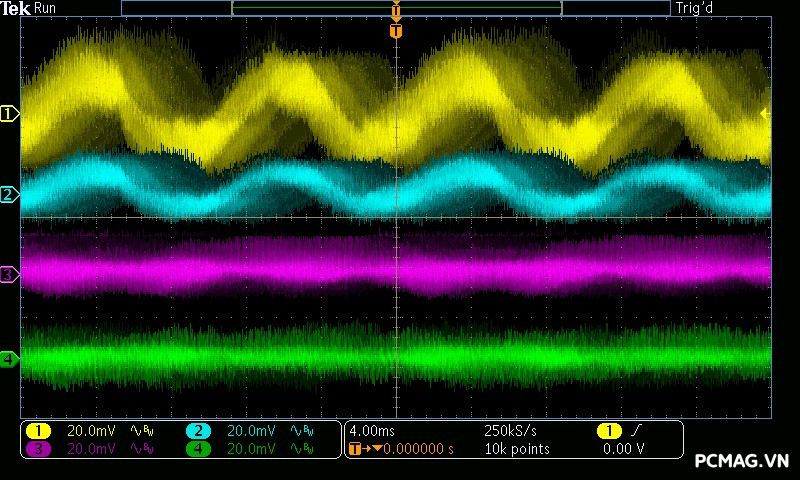Viewport: 800px width, 480px height.
Task: Toggle the yellow channel 1 badge
Action: pyautogui.click(x=38, y=431)
